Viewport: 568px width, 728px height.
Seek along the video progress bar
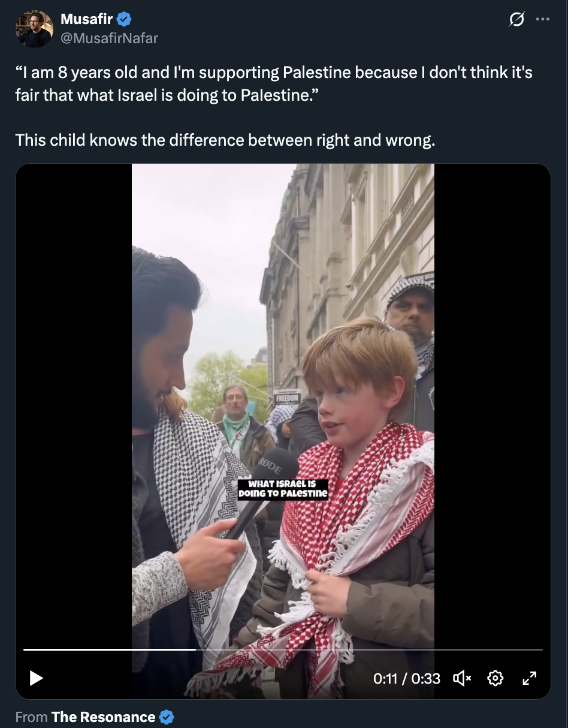point(283,649)
